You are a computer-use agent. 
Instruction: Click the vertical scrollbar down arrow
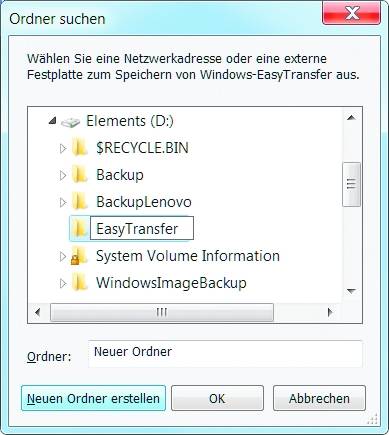[351, 291]
